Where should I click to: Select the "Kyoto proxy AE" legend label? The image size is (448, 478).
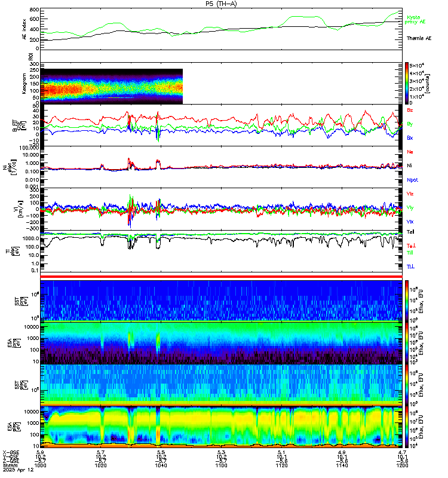click(x=415, y=20)
